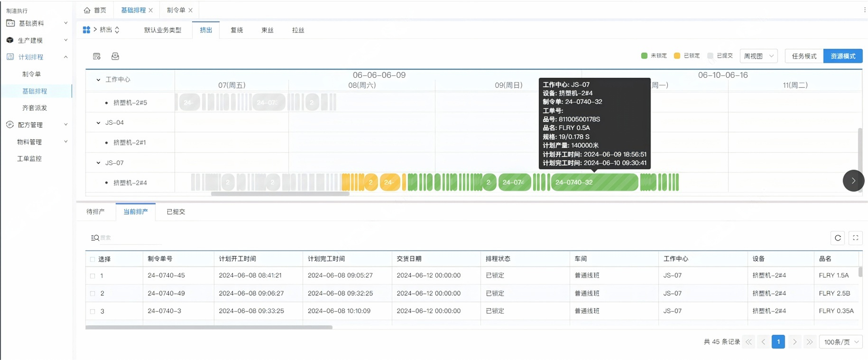Click the 基础资料 sidebar icon
The width and height of the screenshot is (868, 360).
[x=10, y=23]
